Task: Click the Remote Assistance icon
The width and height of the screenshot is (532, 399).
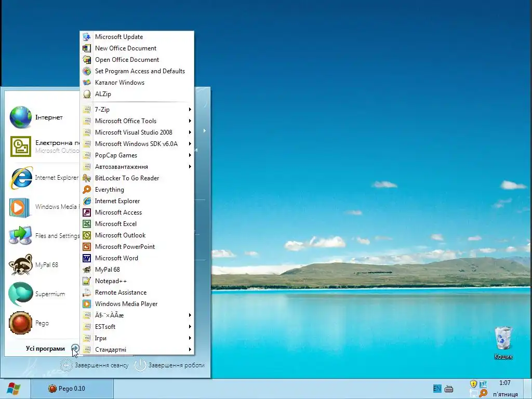Action: [87, 292]
